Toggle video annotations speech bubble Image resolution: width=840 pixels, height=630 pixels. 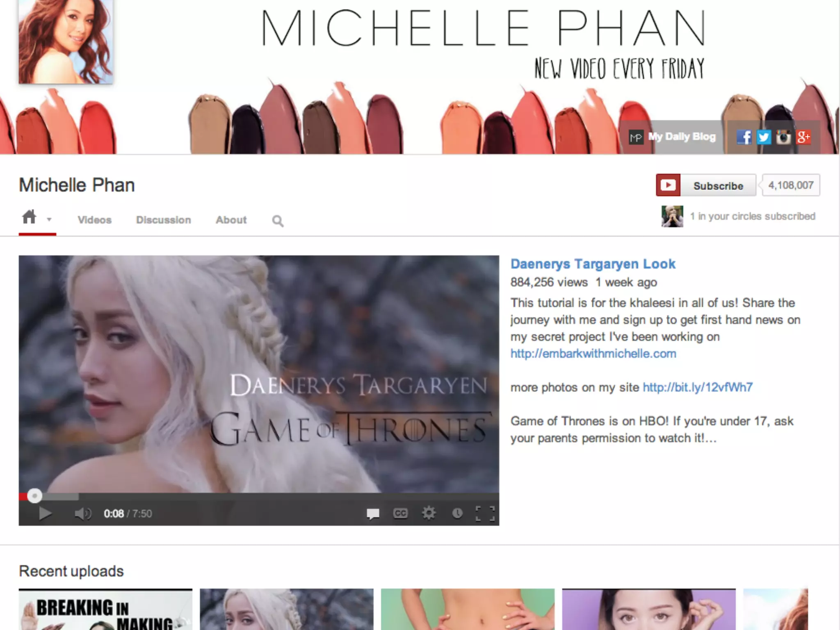(373, 514)
